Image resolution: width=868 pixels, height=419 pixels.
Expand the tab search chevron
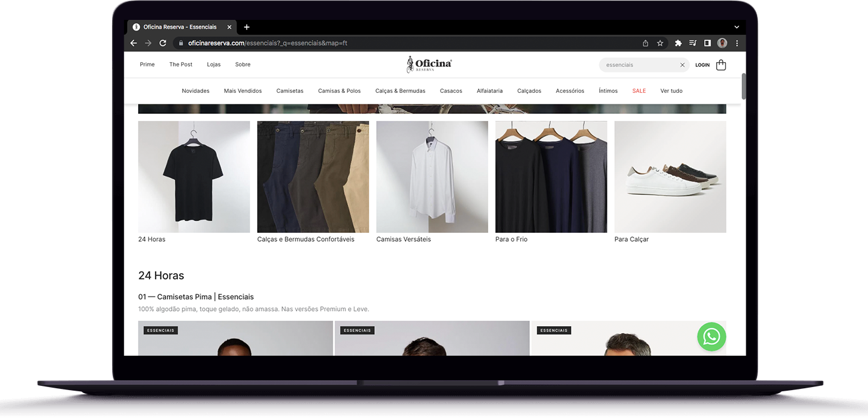pos(737,27)
